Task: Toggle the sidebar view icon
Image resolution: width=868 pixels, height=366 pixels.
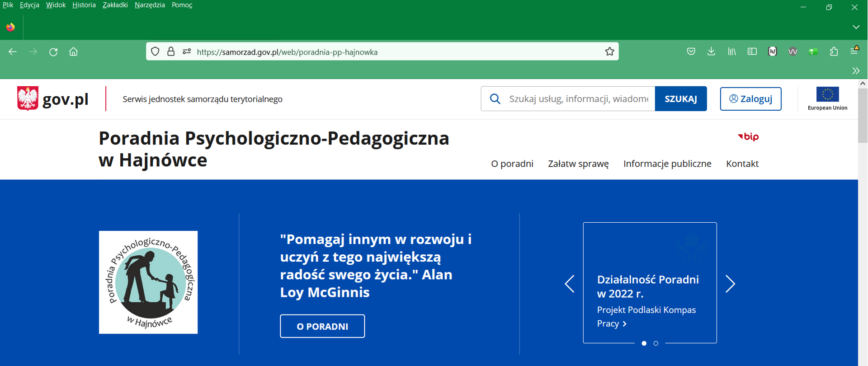Action: click(752, 52)
